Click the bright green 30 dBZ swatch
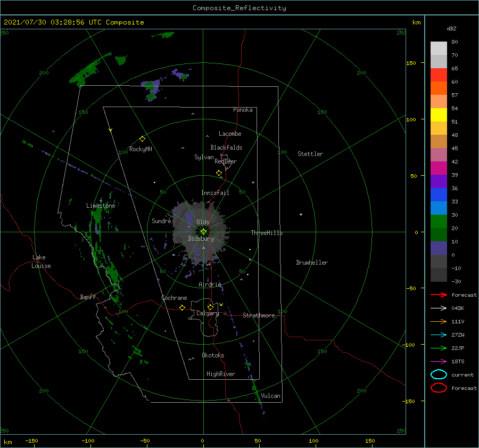Viewport: 479px width, 448px height. 439,222
